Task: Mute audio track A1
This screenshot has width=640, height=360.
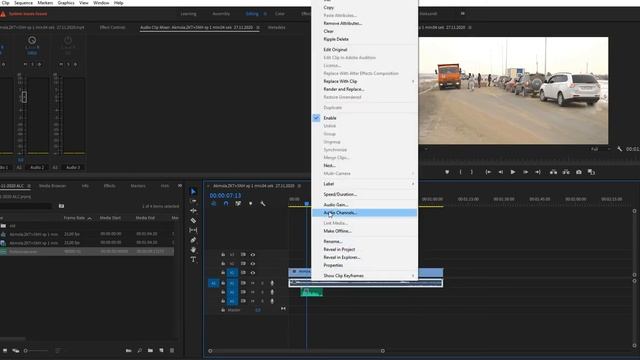Action: [x=253, y=283]
